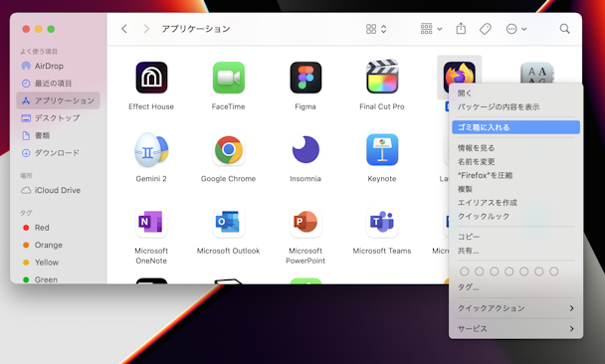
Task: Choose "Firefox"を圧縮
Action: point(515,175)
